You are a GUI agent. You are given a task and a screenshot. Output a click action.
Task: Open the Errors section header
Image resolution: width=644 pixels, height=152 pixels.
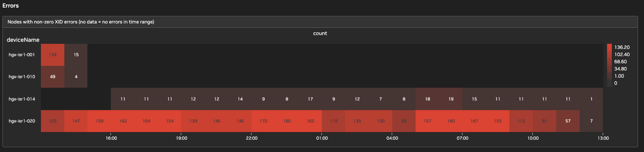pos(11,6)
